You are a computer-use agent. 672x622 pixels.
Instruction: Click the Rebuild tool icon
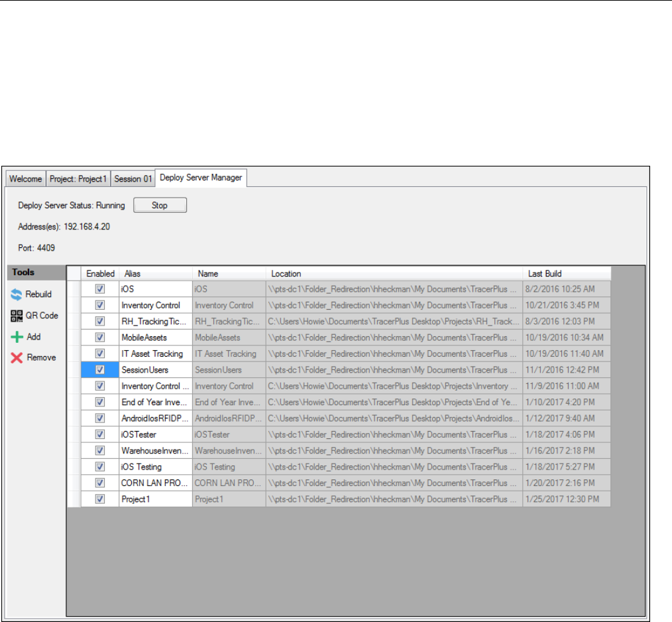click(17, 294)
